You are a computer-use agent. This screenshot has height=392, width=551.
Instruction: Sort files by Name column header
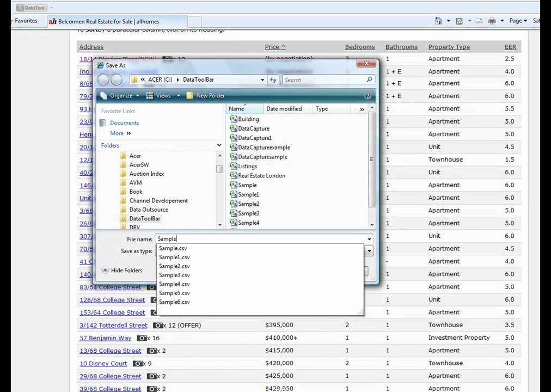244,109
